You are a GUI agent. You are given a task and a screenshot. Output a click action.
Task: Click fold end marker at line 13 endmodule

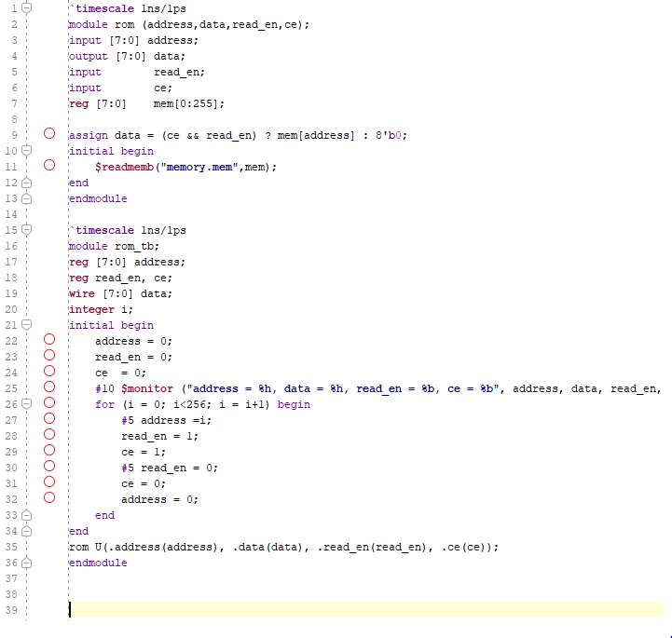coord(27,198)
